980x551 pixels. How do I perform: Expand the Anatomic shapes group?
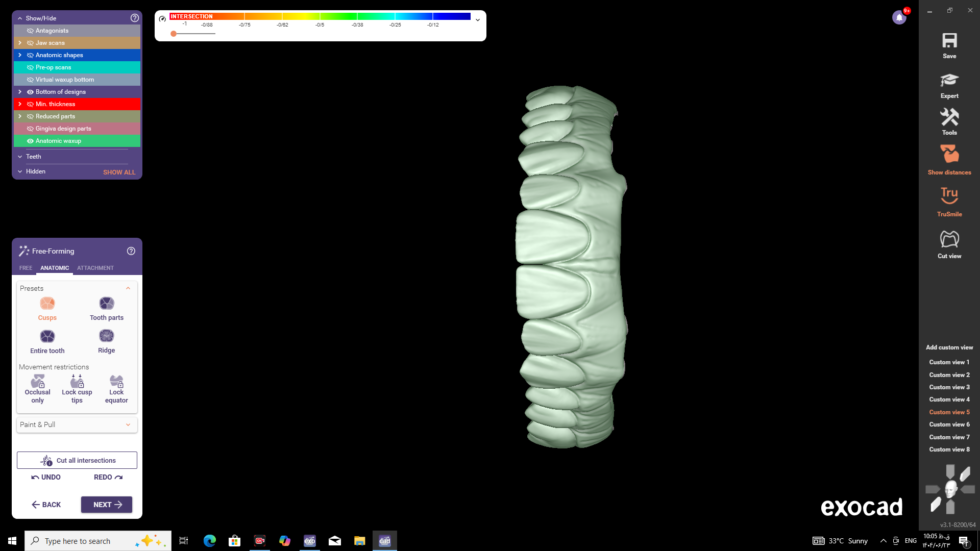[x=20, y=55]
